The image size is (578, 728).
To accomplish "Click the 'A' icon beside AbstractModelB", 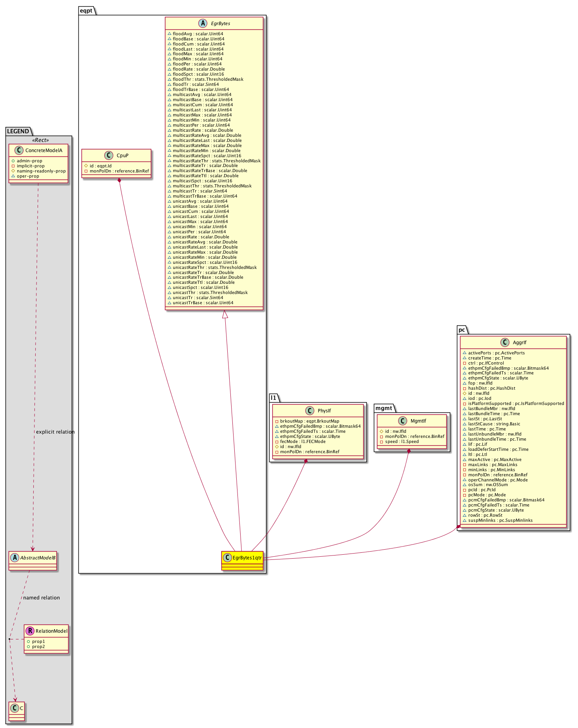I will tap(14, 558).
